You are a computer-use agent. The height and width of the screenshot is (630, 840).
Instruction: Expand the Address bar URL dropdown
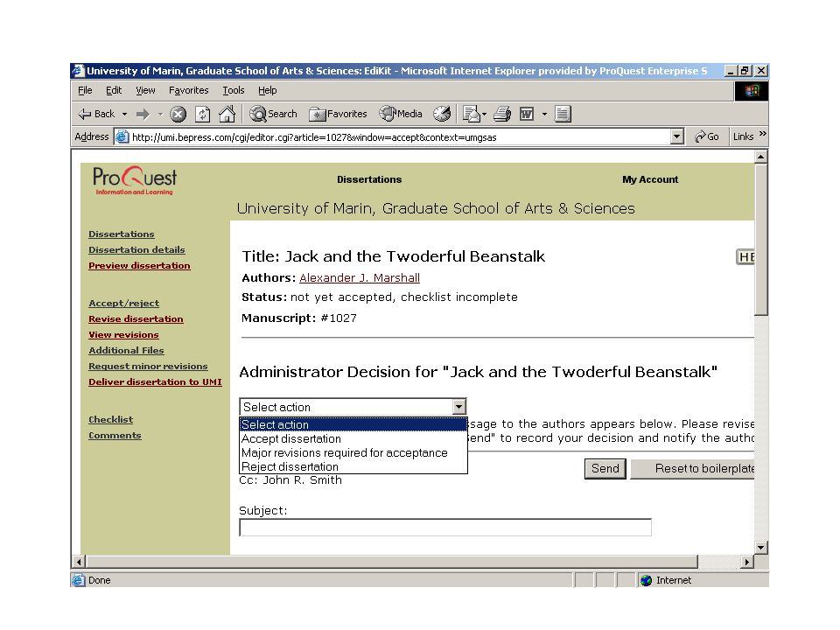coord(677,136)
